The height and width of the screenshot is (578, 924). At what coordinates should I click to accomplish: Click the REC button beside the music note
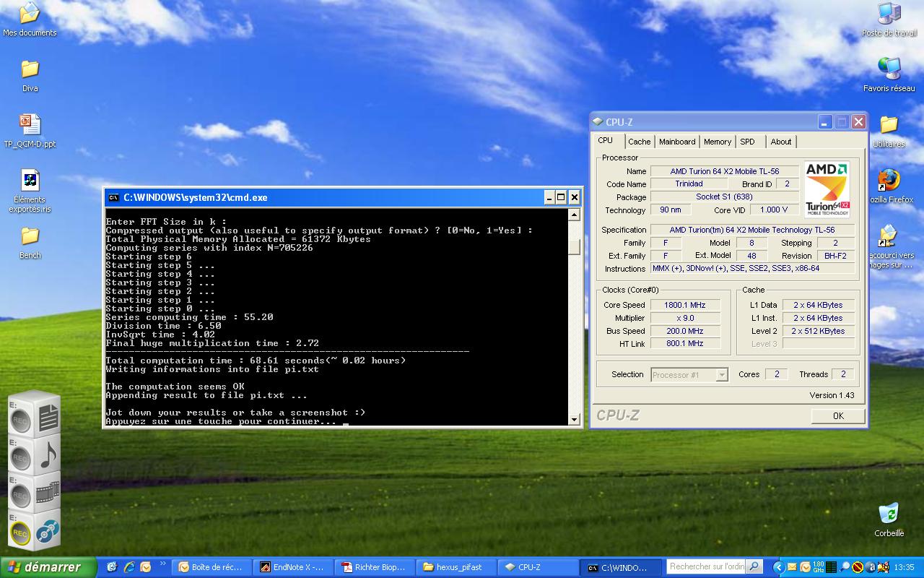click(x=21, y=460)
